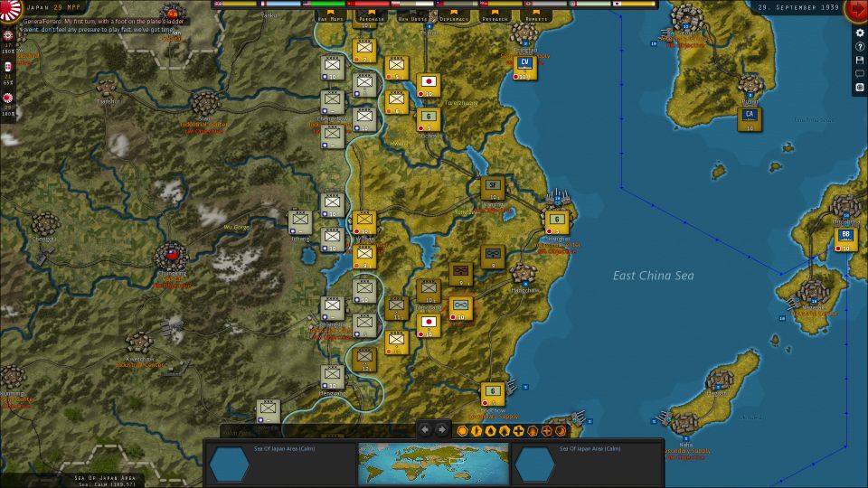Toggle the split-hexagon overlay icon
This screenshot has height=488, width=868.
(476, 430)
